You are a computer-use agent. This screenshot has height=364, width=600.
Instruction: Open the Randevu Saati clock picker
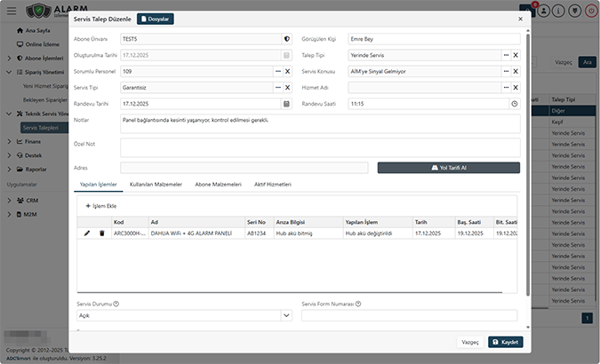(515, 104)
